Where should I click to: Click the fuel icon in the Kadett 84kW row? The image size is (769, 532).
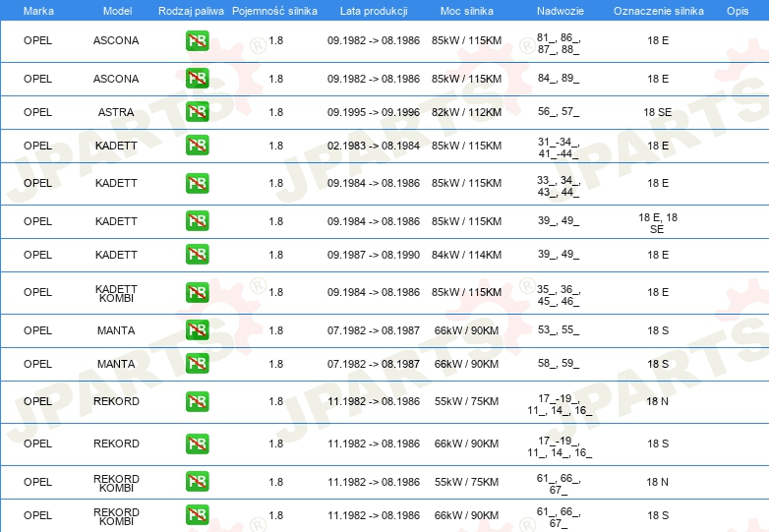click(x=197, y=255)
